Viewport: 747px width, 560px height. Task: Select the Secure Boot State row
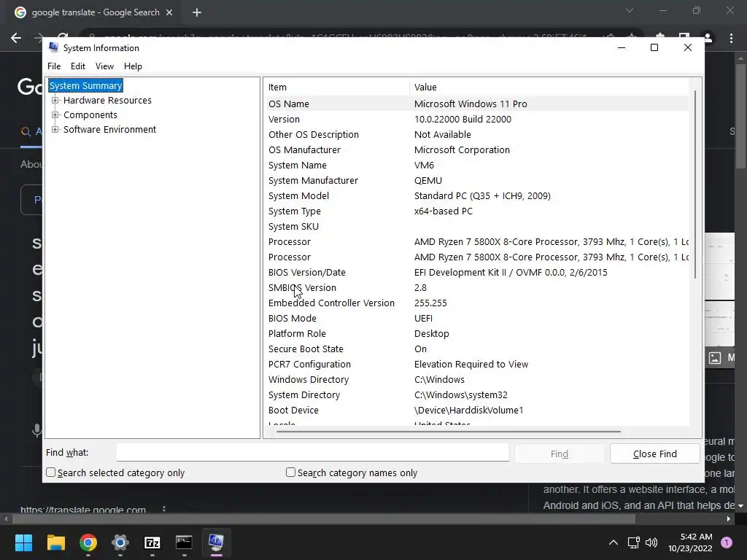click(x=478, y=349)
